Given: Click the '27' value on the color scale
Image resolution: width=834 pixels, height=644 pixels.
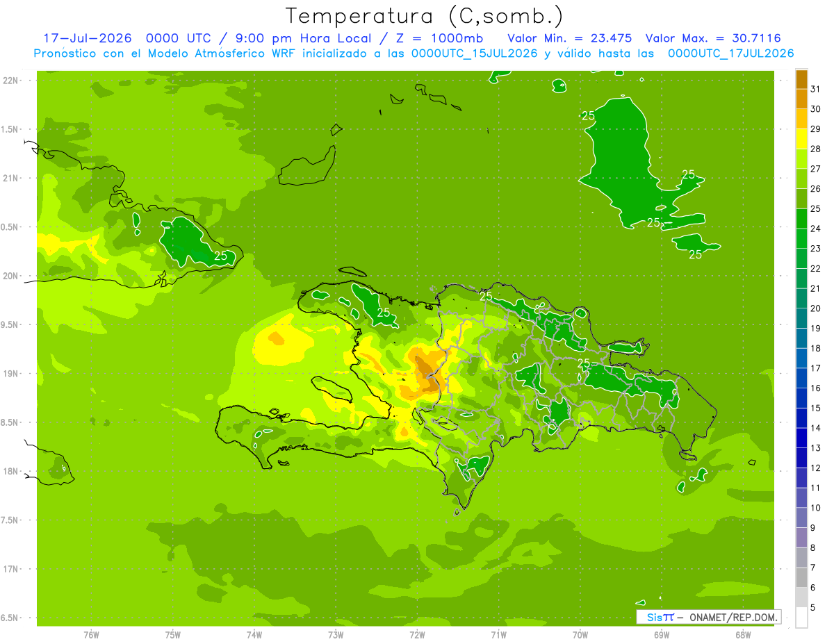Looking at the screenshot, I should [816, 169].
